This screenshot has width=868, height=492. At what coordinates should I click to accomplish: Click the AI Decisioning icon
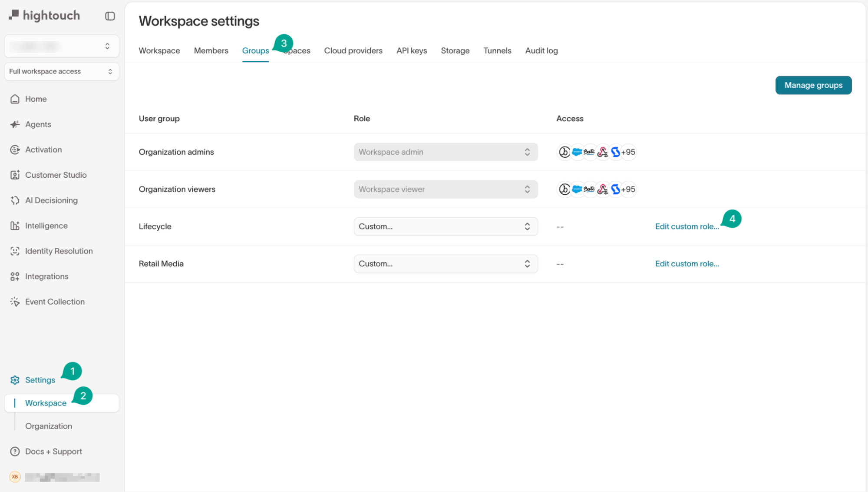point(15,200)
